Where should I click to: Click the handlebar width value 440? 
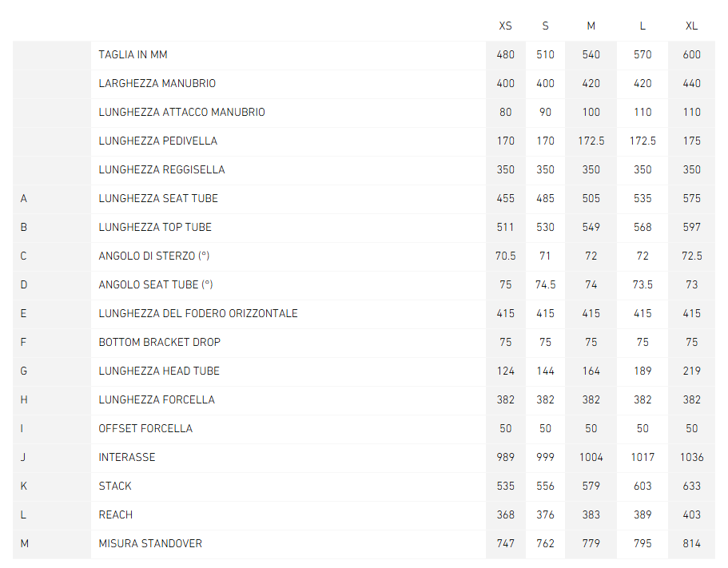(x=691, y=83)
